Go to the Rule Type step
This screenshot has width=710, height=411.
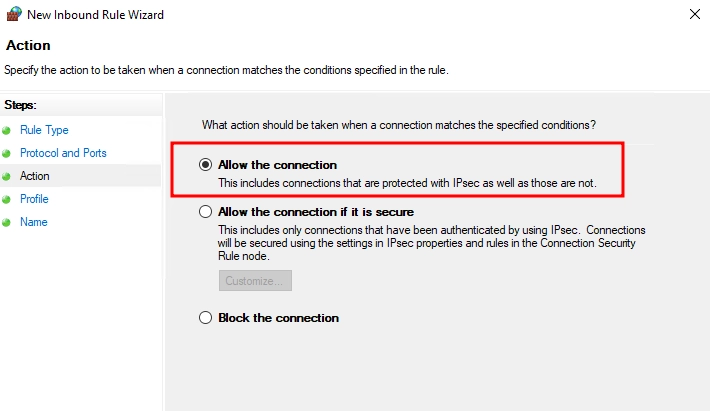click(x=44, y=130)
